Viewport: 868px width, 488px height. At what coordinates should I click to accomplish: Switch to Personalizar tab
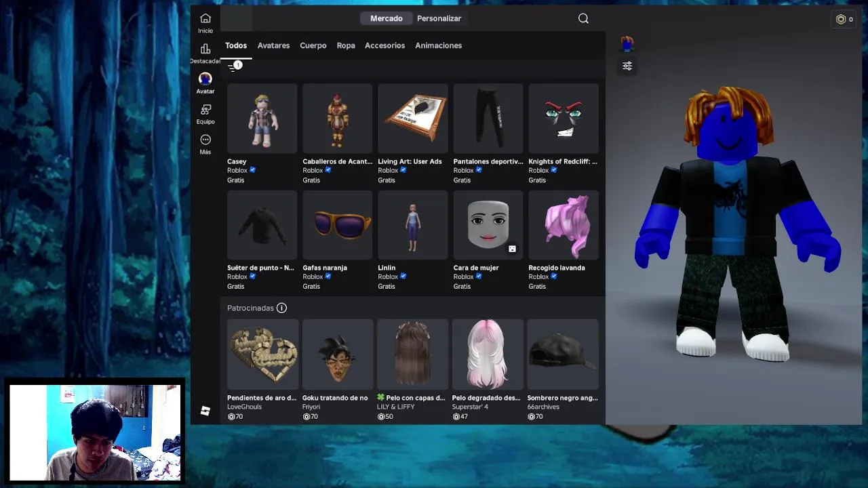[x=439, y=18]
